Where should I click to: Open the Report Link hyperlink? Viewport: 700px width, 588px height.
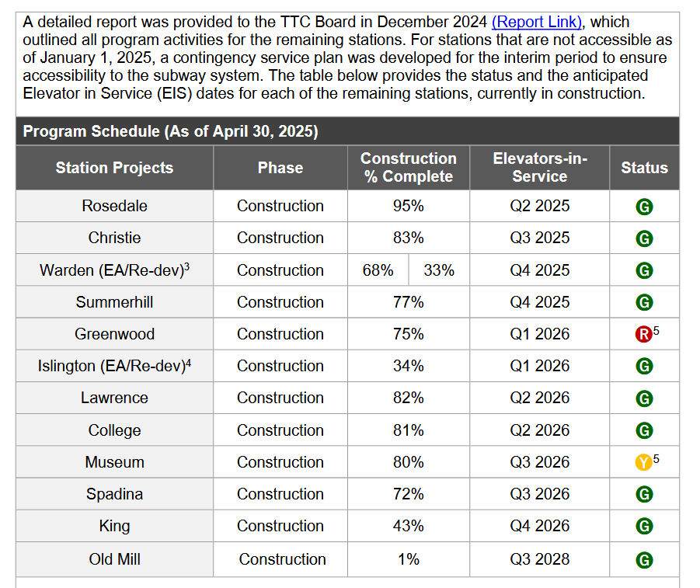pyautogui.click(x=537, y=22)
